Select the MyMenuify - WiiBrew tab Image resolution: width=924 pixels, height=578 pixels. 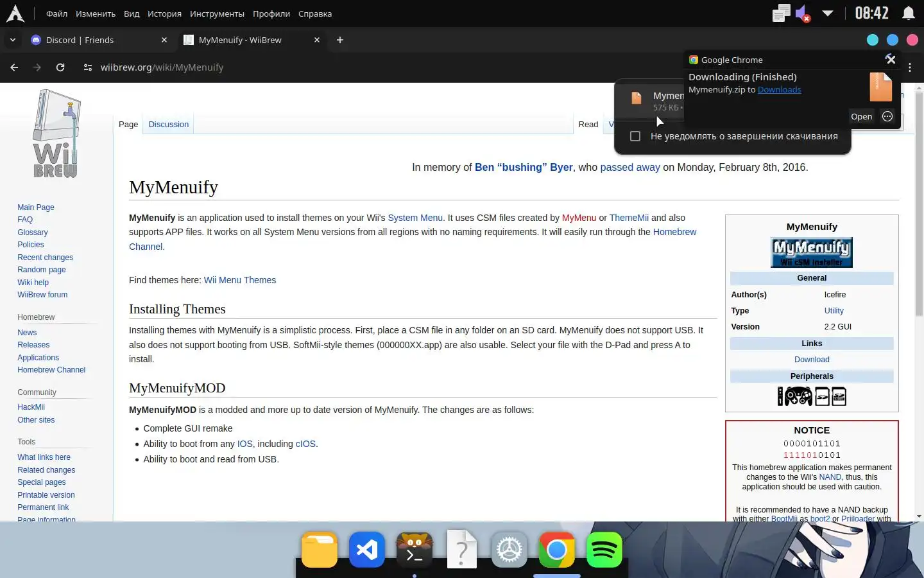252,40
